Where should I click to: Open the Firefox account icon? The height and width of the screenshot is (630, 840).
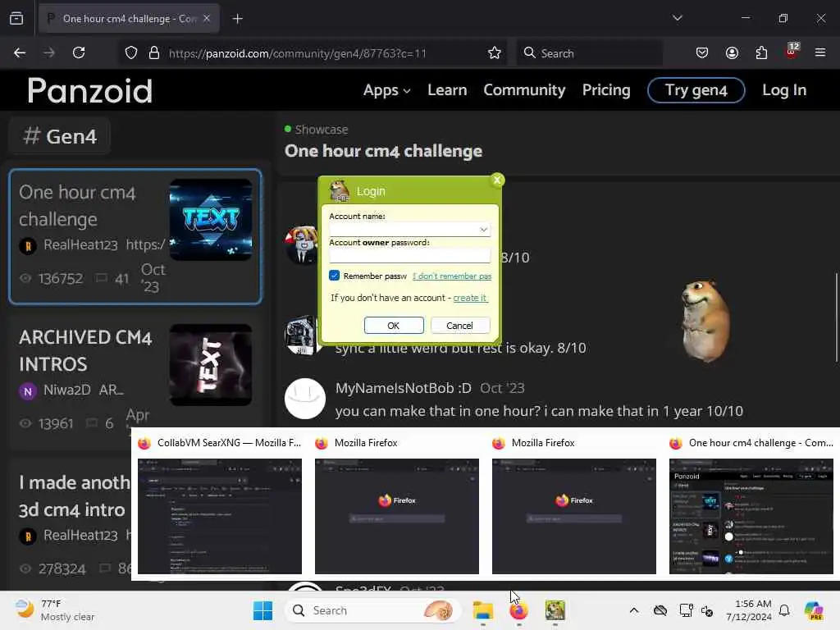point(732,53)
